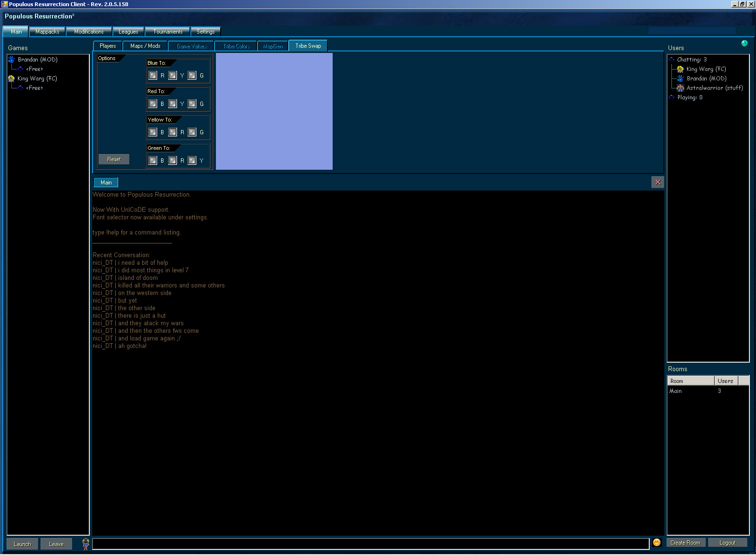
Task: Toggle Blue To R checkbox
Action: [x=153, y=75]
